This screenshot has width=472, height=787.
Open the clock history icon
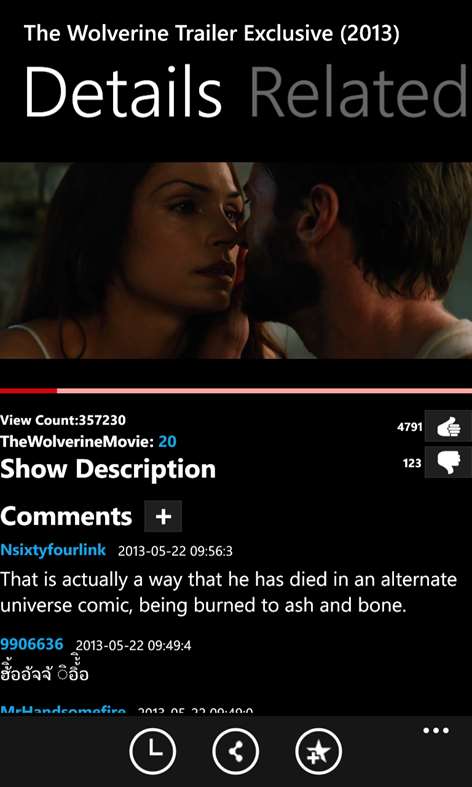(153, 752)
